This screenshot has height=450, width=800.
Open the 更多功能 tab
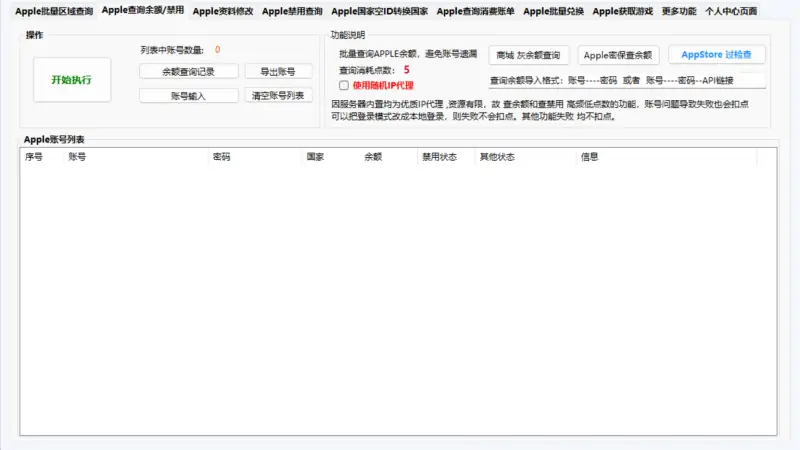(679, 11)
